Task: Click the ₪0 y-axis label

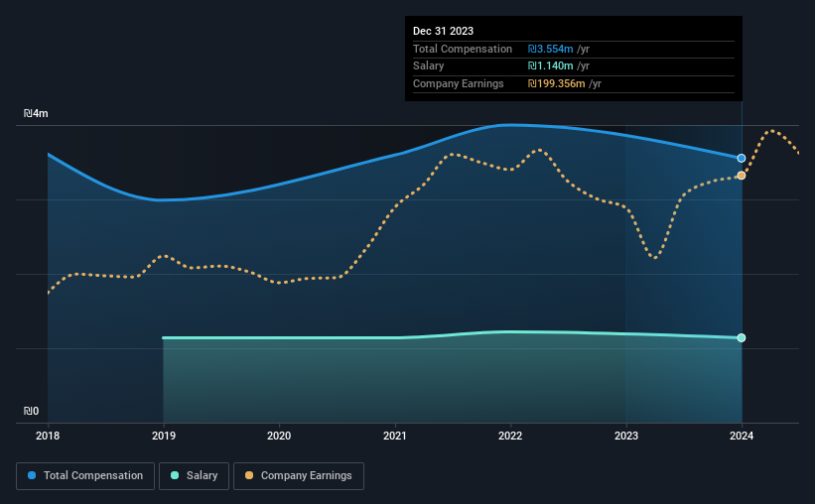Action: [x=31, y=411]
